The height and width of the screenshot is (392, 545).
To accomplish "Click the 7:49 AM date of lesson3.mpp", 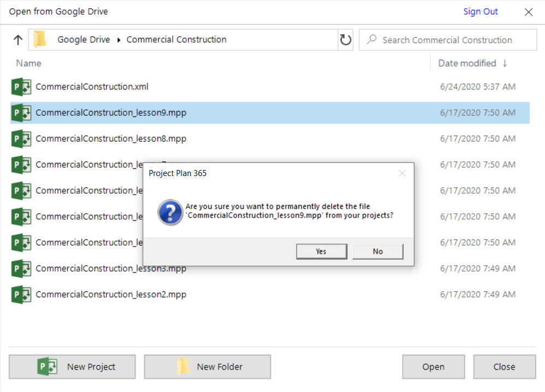I will (478, 268).
